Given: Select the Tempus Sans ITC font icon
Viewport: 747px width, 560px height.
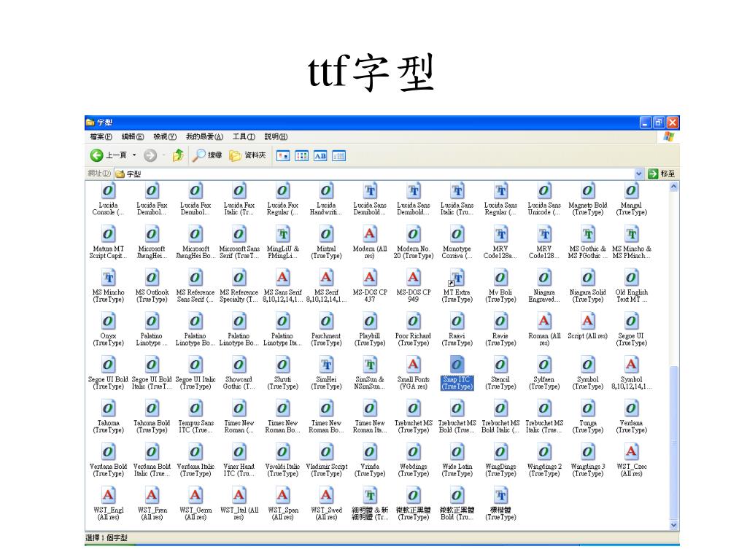Looking at the screenshot, I should (x=196, y=408).
